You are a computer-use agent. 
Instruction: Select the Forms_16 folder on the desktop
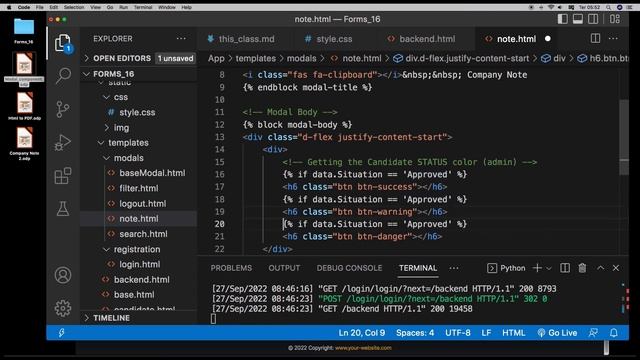[24, 31]
